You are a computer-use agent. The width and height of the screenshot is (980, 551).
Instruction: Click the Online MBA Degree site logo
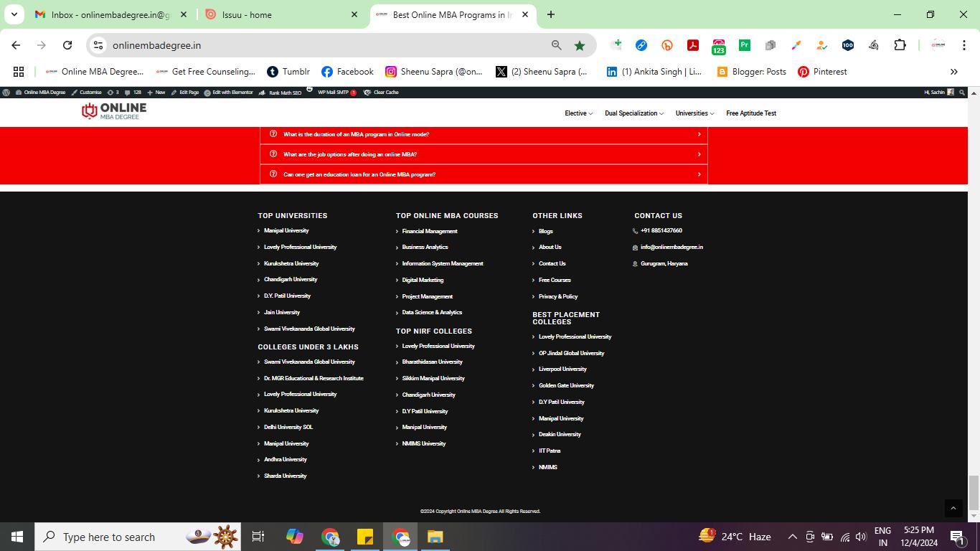(114, 110)
